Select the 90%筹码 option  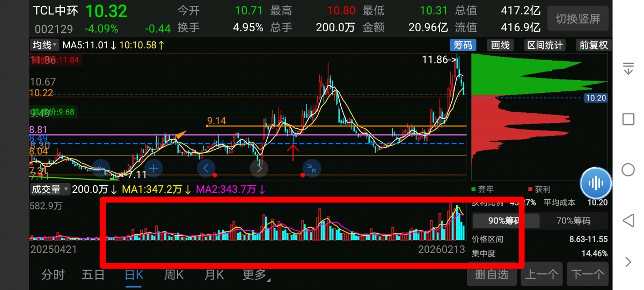coord(504,220)
